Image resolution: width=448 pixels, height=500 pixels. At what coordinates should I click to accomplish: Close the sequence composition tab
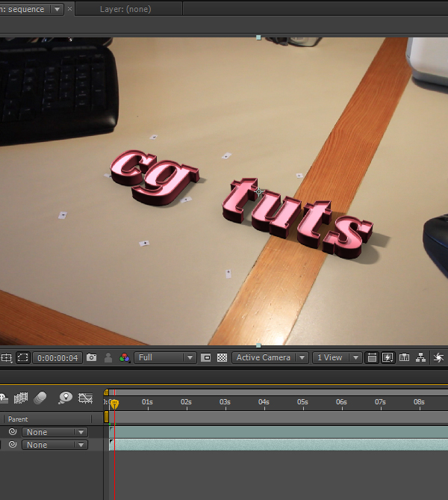tap(69, 9)
